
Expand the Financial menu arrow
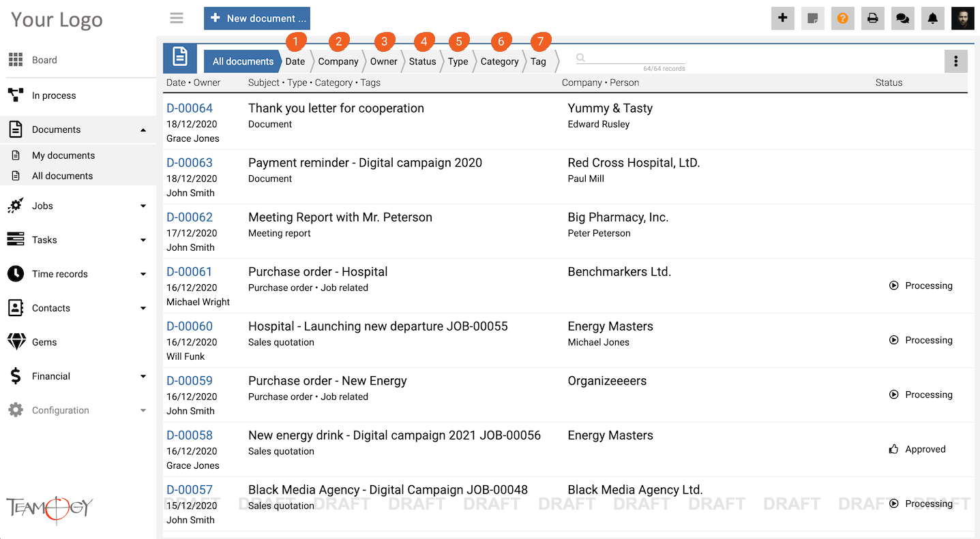143,376
